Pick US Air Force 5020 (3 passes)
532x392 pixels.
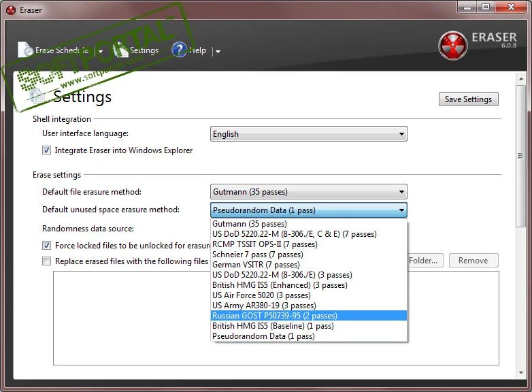(309, 295)
